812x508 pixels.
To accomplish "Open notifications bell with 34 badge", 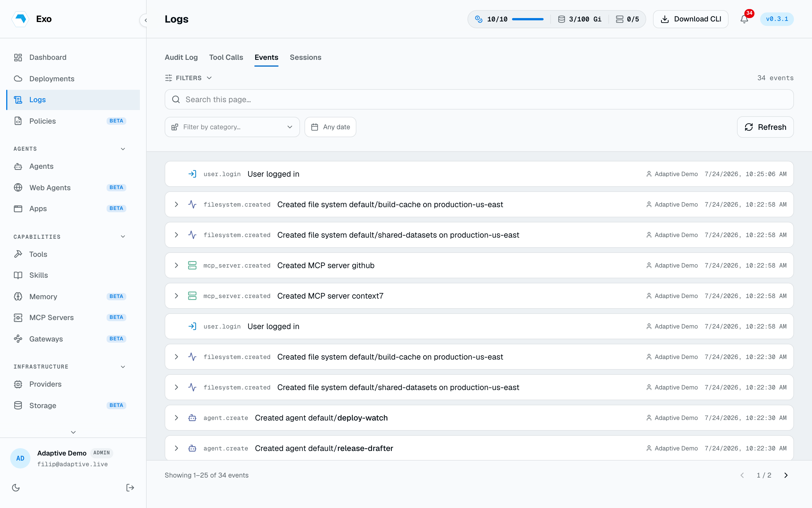I will coord(744,19).
